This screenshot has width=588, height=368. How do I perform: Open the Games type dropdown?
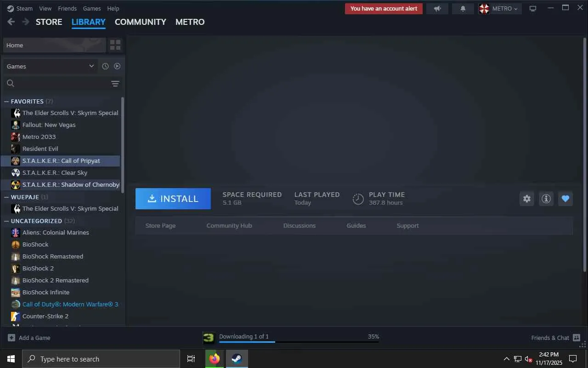point(50,66)
